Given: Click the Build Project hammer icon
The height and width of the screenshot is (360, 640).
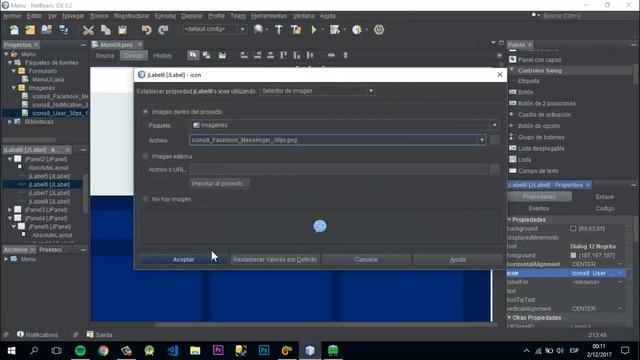Looking at the screenshot, I should [x=279, y=30].
